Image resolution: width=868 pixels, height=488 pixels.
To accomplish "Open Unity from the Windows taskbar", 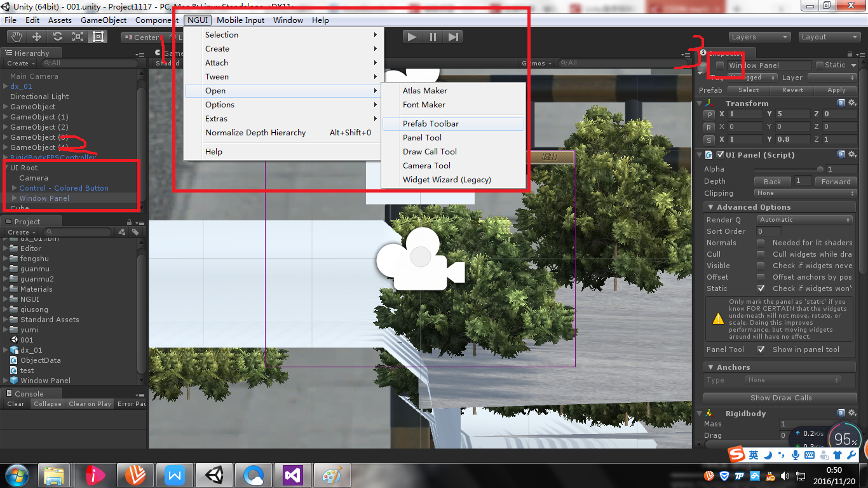I will click(214, 475).
